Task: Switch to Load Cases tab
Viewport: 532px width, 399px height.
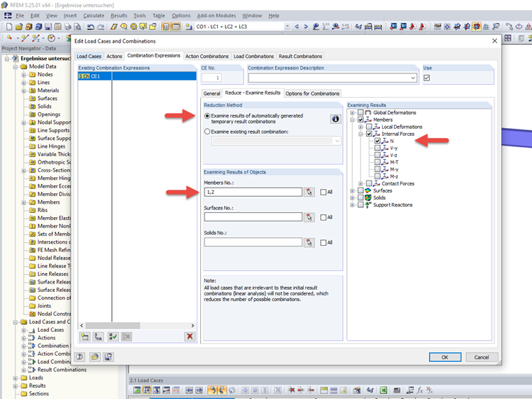Action: (89, 56)
